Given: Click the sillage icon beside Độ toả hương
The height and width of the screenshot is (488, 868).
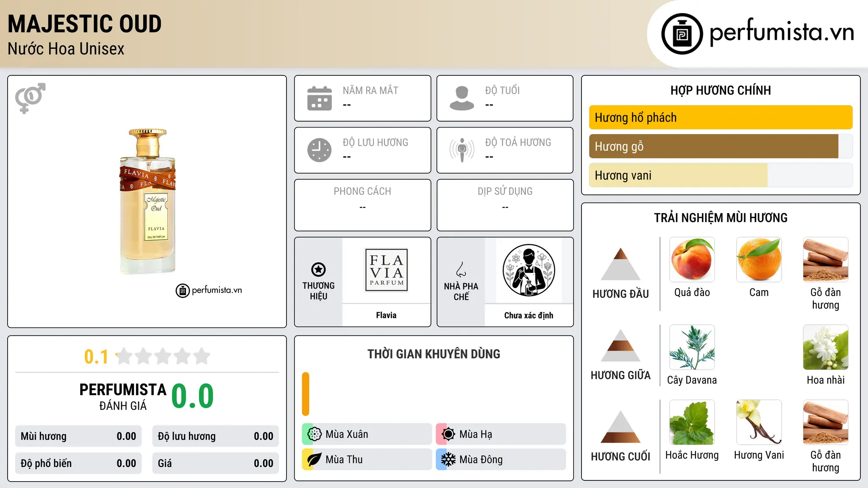Looking at the screenshot, I should (x=462, y=150).
